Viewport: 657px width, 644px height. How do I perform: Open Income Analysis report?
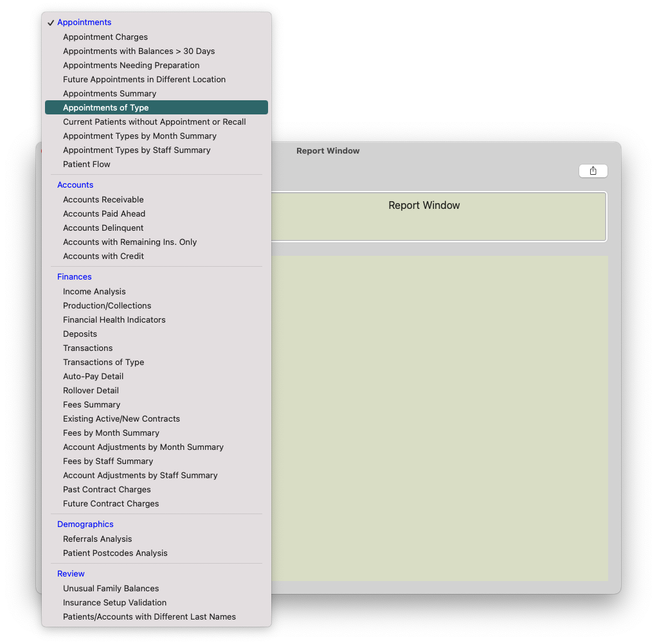click(94, 291)
